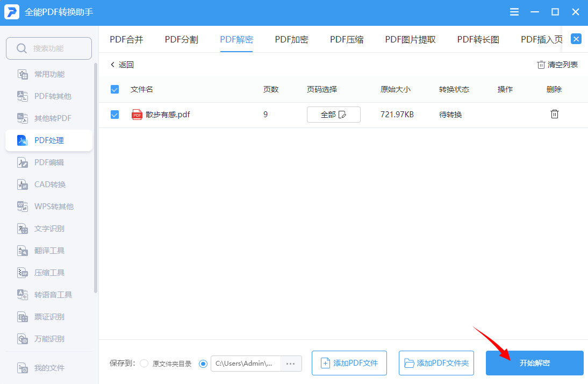Switch to the PDF插入页 tab
This screenshot has width=588, height=384.
(x=541, y=39)
